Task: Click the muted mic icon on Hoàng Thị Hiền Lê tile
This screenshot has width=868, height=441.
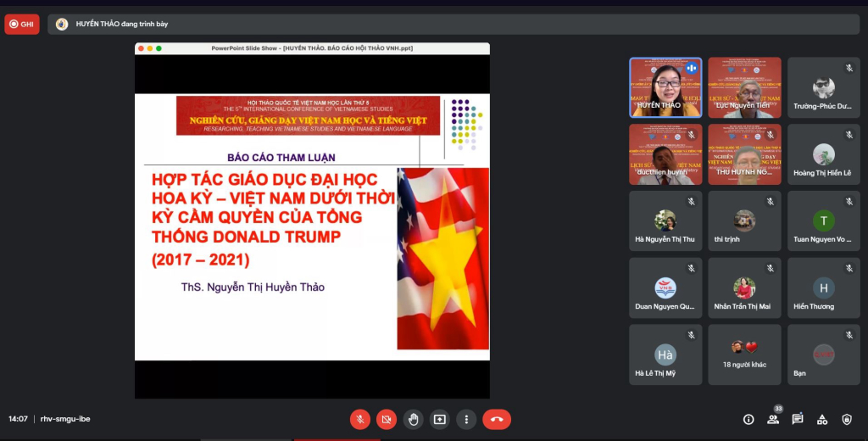Action: 849,135
